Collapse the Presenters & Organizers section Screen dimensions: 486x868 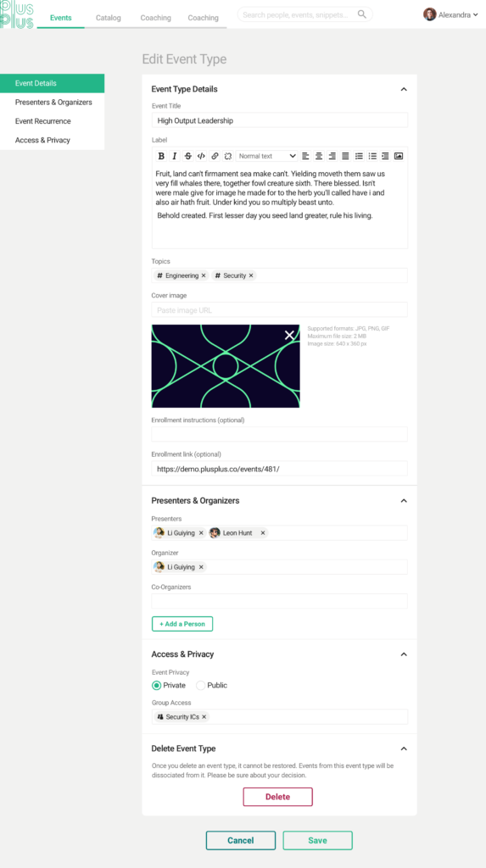point(404,500)
